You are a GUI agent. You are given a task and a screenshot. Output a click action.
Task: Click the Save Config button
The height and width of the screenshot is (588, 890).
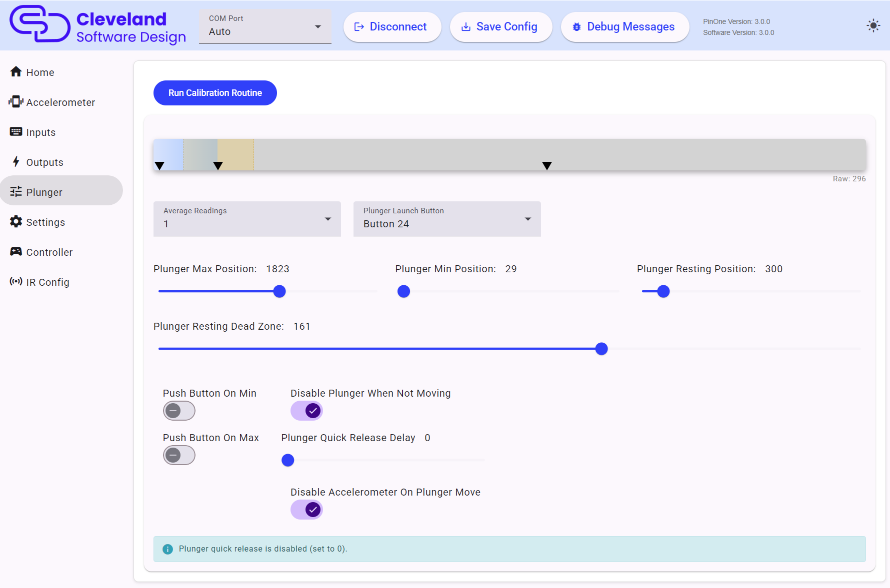[501, 27]
